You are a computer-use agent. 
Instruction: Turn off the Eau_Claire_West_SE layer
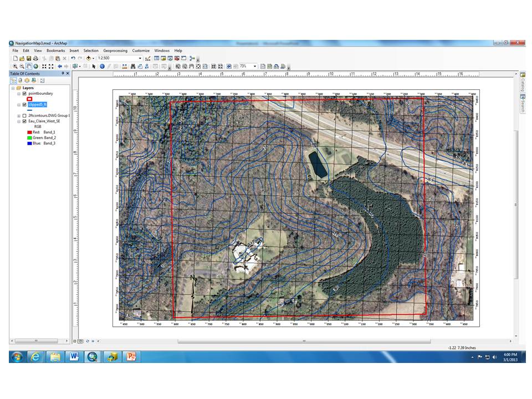[24, 121]
